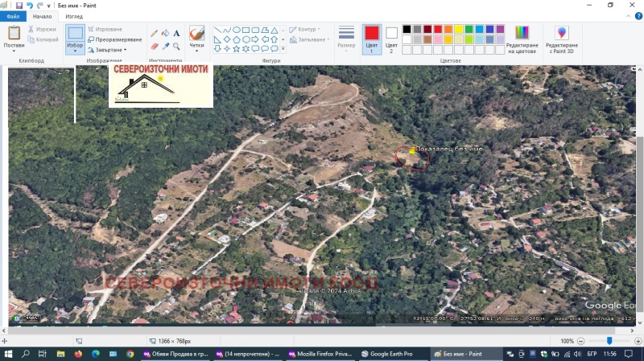This screenshot has height=361, width=644.
Task: Open Редактиране на цветове color editor
Action: pyautogui.click(x=522, y=39)
